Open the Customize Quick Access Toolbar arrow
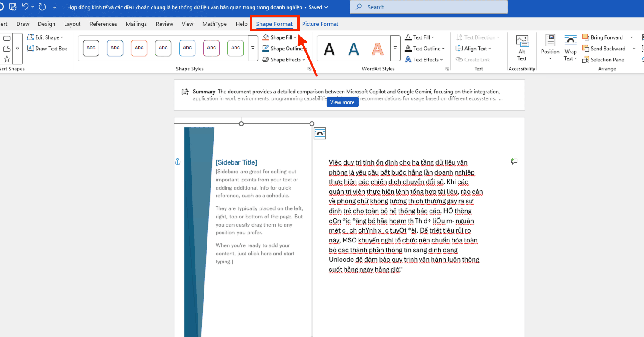Screen dimensions: 644x337 tap(54, 7)
